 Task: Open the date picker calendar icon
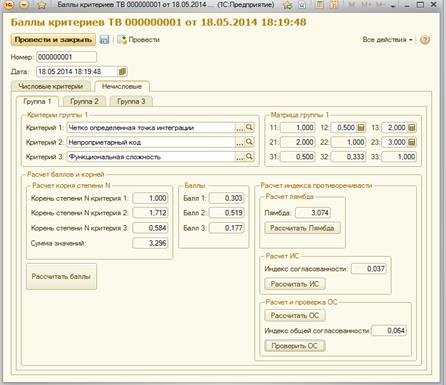coord(122,71)
